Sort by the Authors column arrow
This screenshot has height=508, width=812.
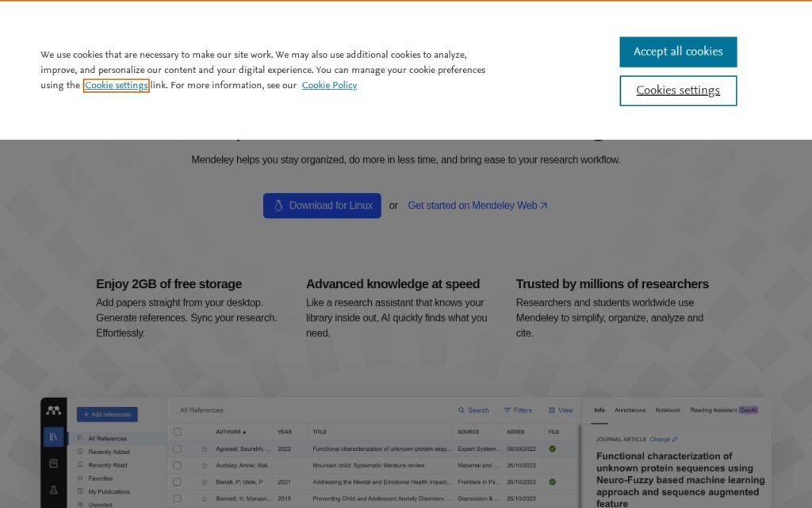pyautogui.click(x=244, y=432)
